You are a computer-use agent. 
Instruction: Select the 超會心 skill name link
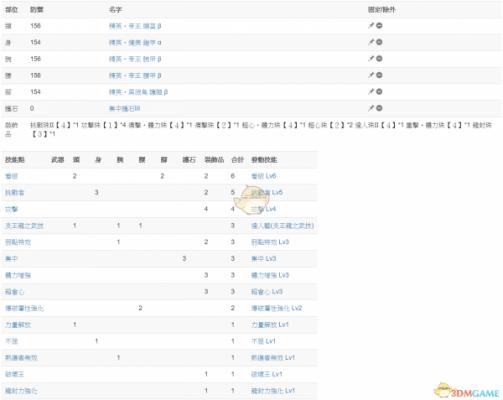pyautogui.click(x=15, y=292)
